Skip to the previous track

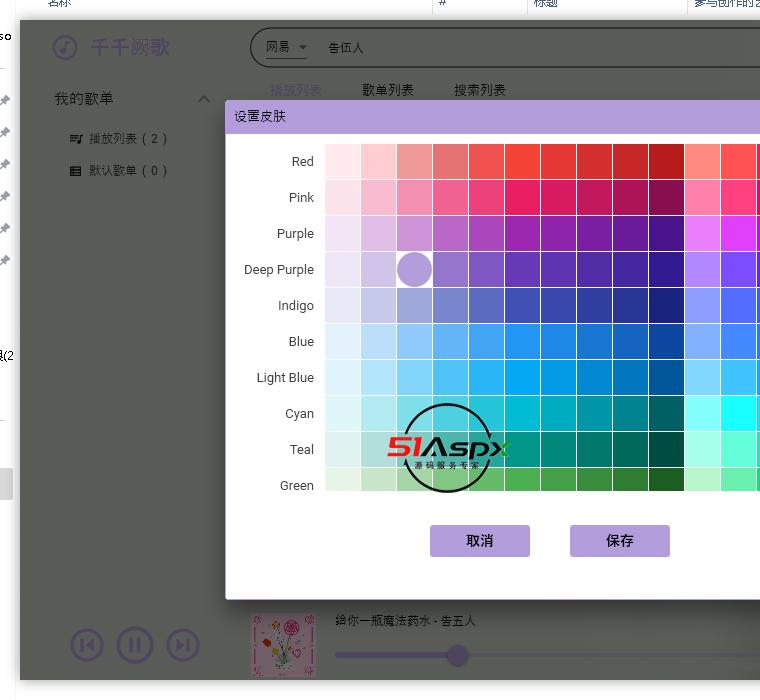point(87,645)
